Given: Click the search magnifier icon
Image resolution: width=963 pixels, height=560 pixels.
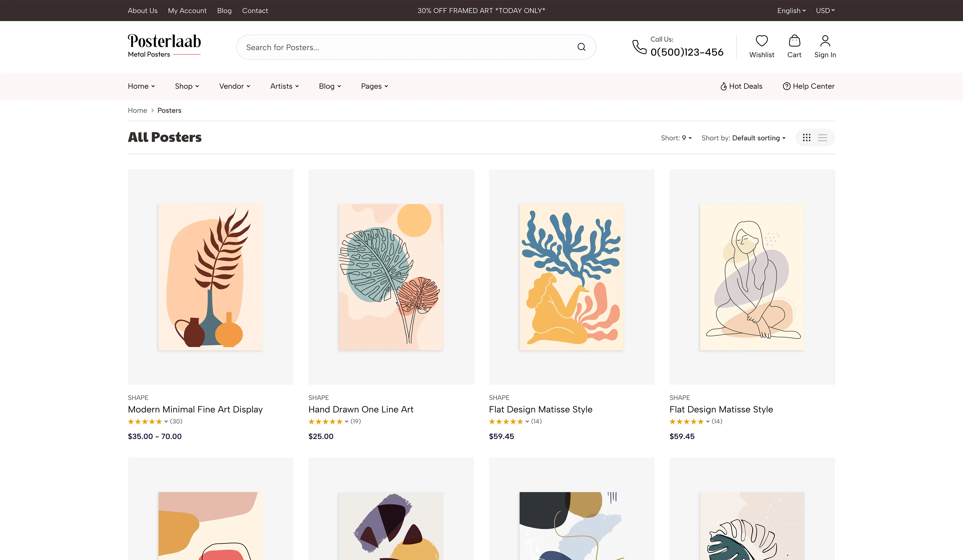Looking at the screenshot, I should click(x=581, y=47).
